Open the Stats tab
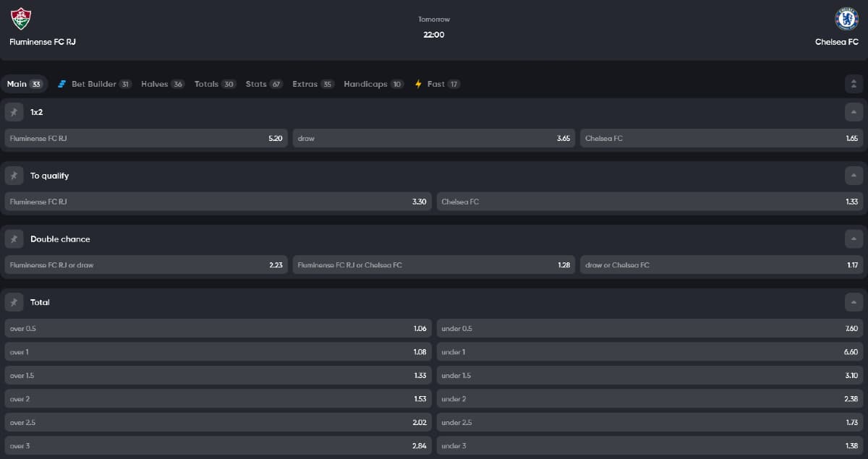The image size is (868, 459). click(x=264, y=84)
